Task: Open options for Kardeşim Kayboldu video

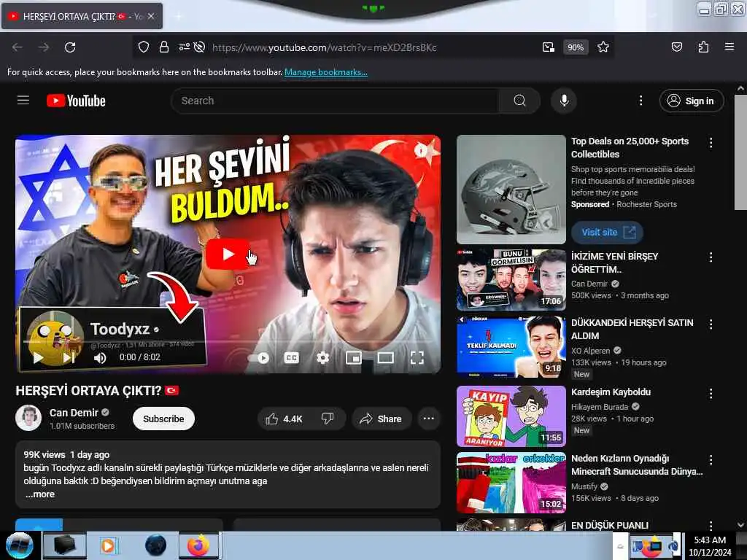Action: pos(711,393)
